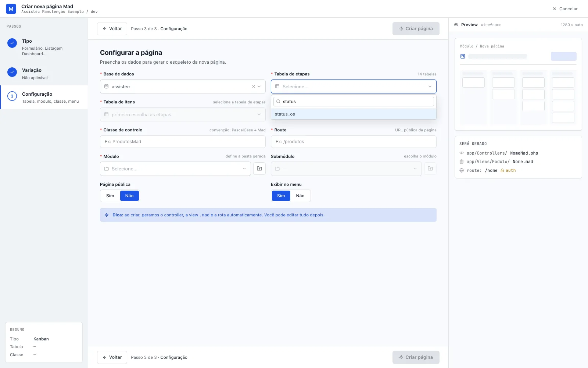
Task: Click the page icon in preview wireframe
Action: pos(463,56)
